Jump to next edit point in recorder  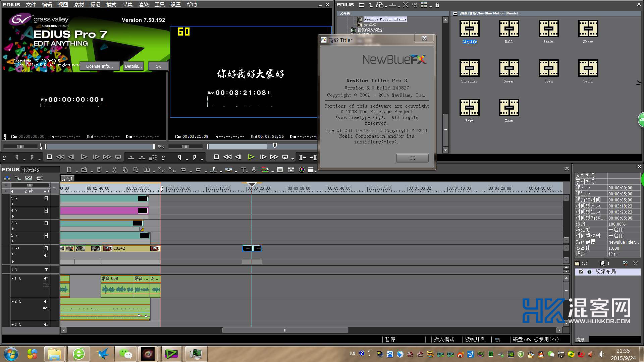coord(313,157)
